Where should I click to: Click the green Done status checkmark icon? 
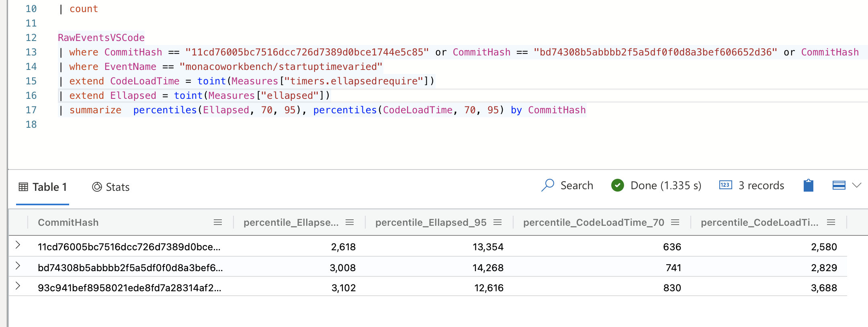coord(617,186)
